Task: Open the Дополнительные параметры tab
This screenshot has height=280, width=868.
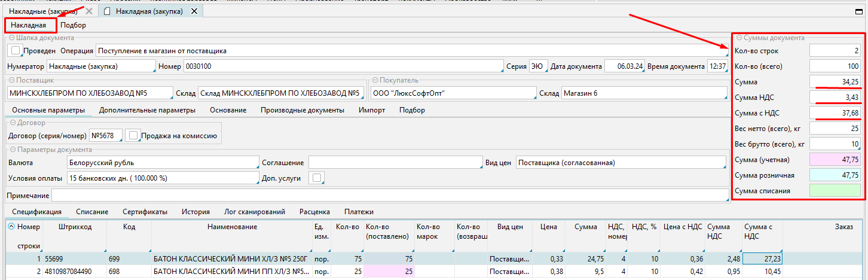Action: pyautogui.click(x=147, y=110)
